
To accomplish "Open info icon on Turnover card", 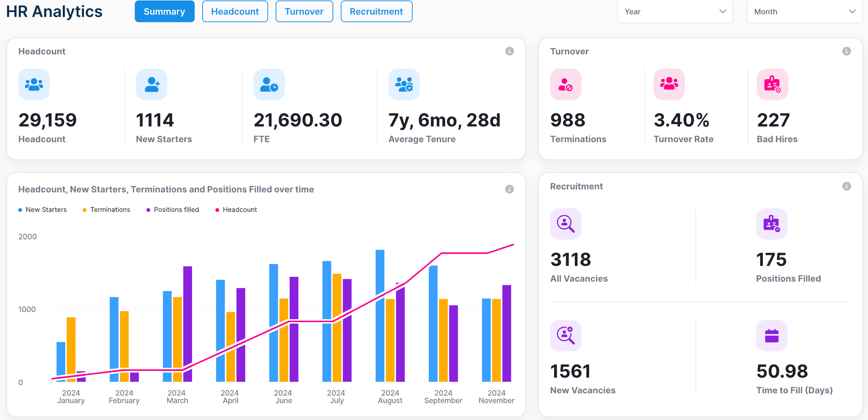I will pyautogui.click(x=846, y=51).
